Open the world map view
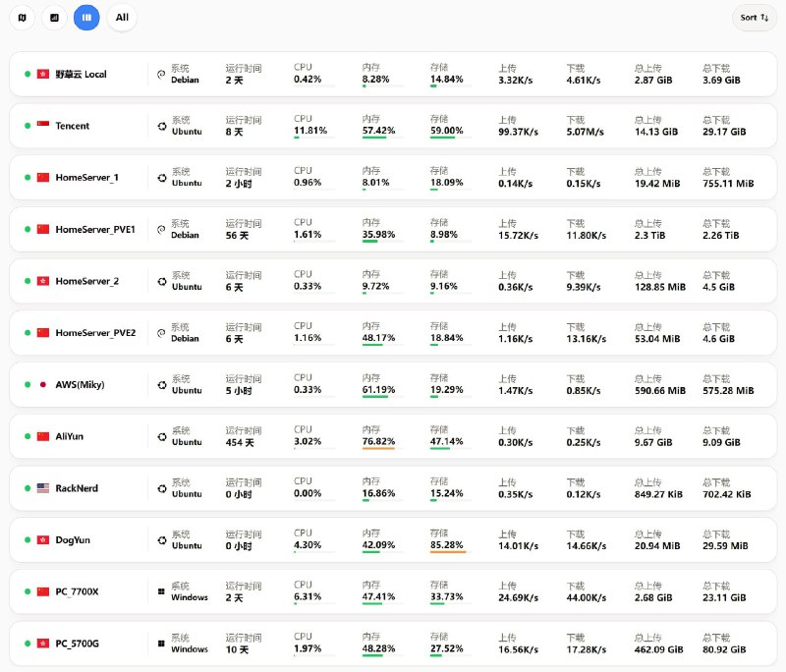Viewport: 786px width, 672px height. [21, 17]
